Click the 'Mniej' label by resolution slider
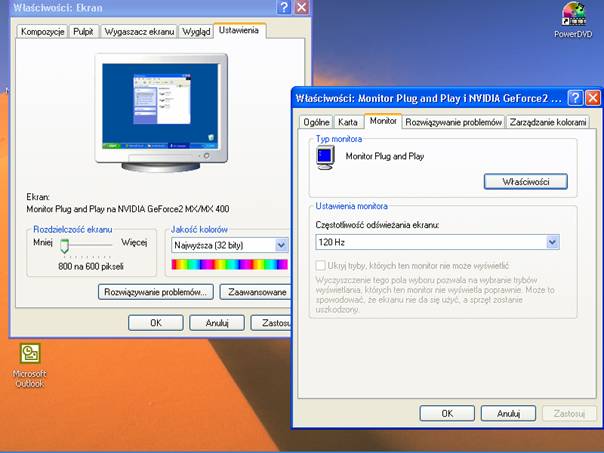604x453 pixels. [43, 242]
